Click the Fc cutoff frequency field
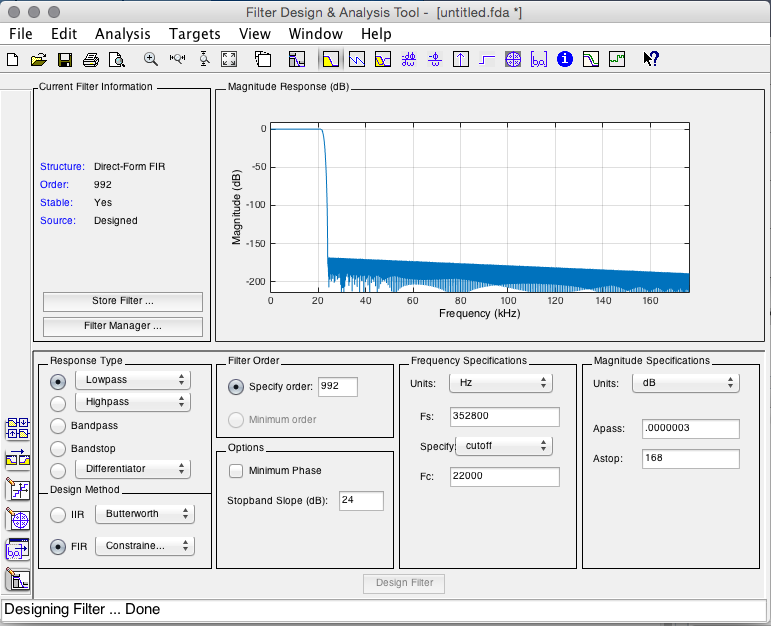This screenshot has height=626, width=771. tap(505, 477)
